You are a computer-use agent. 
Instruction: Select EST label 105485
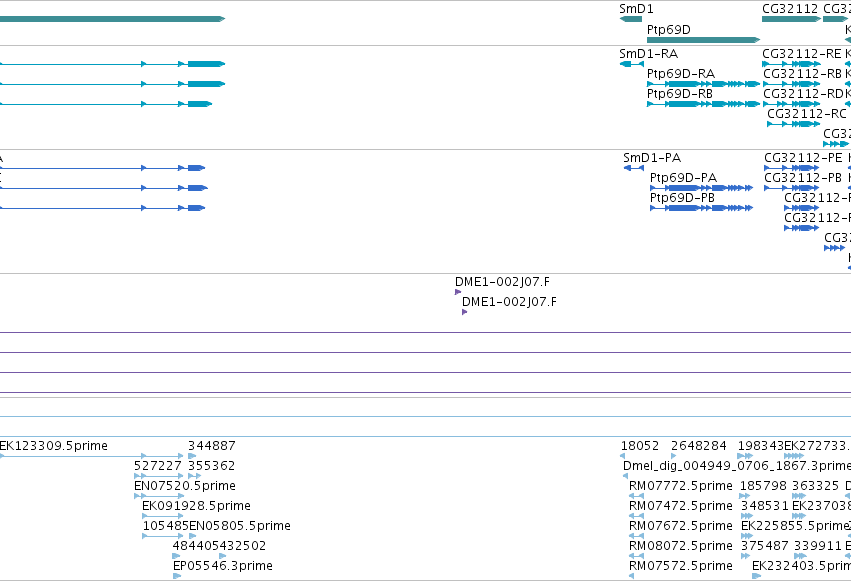[x=165, y=526]
